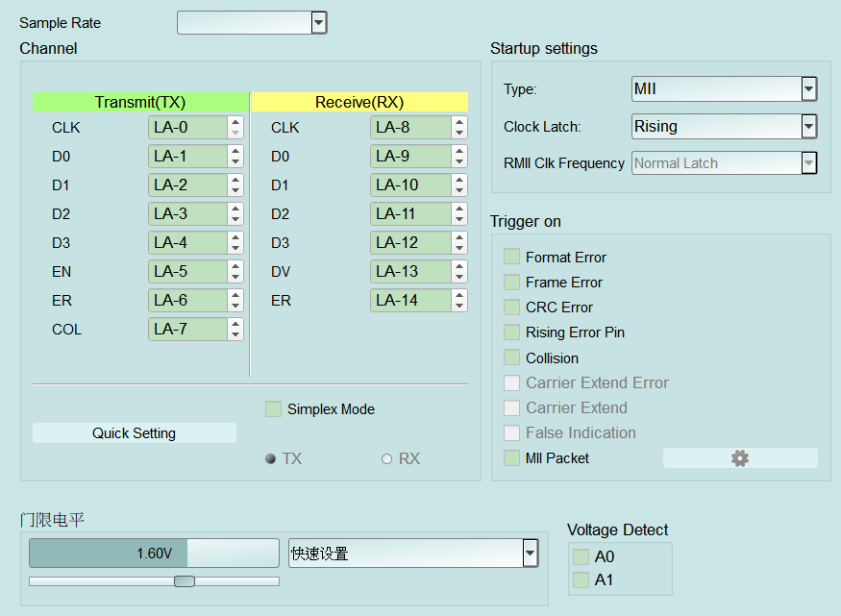
Task: Click the TX ER channel field LA-6
Action: click(x=187, y=301)
